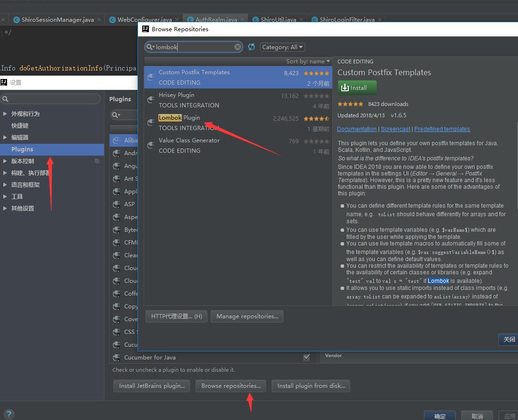This screenshot has width=518, height=420.
Task: Click the Plugins list search magnifier
Action: (116, 115)
